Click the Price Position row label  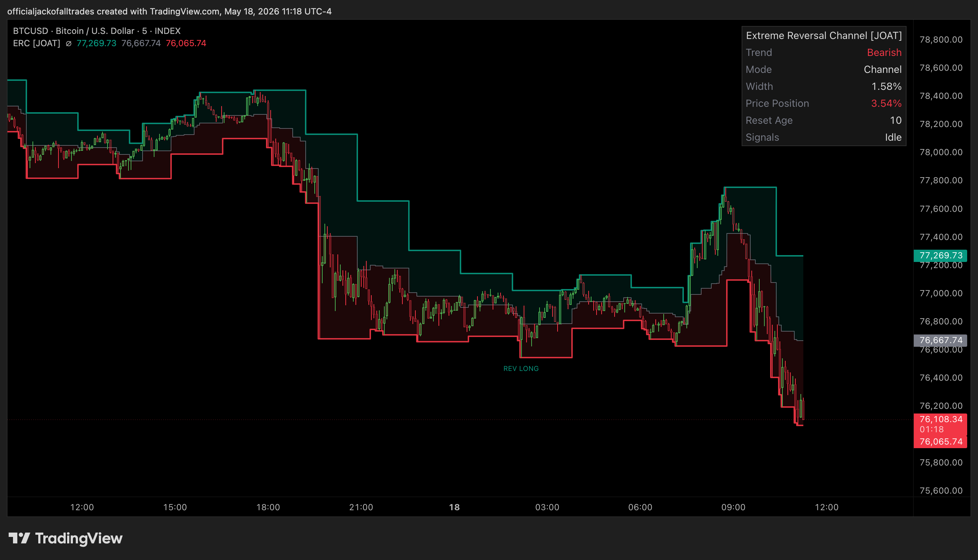click(777, 103)
